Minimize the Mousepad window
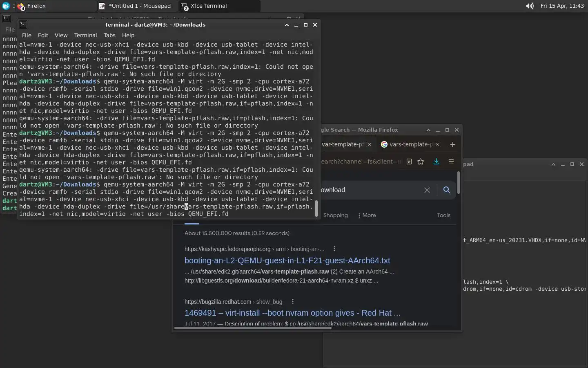This screenshot has height=368, width=588. click(563, 164)
